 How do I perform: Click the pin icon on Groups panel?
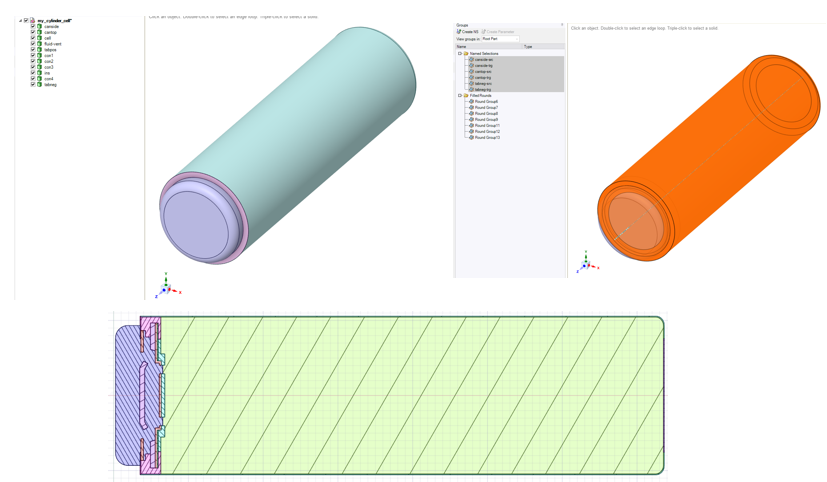point(562,25)
